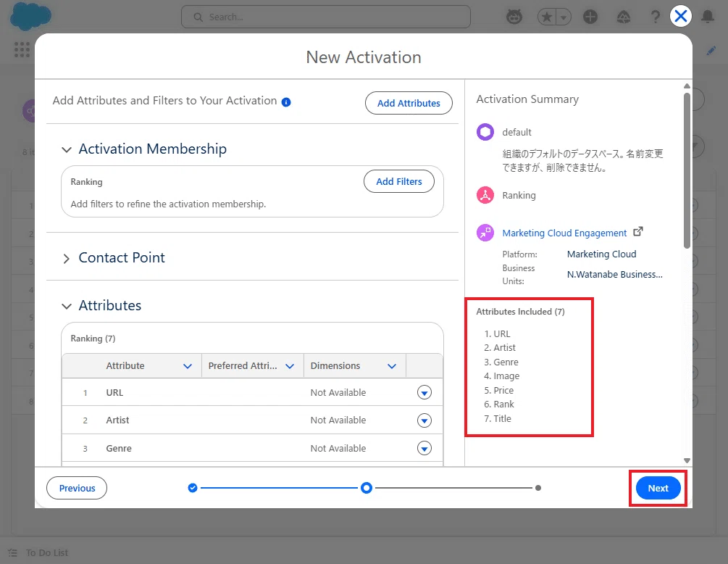The height and width of the screenshot is (564, 728).
Task: Open the Notifications bell icon
Action: point(708,17)
